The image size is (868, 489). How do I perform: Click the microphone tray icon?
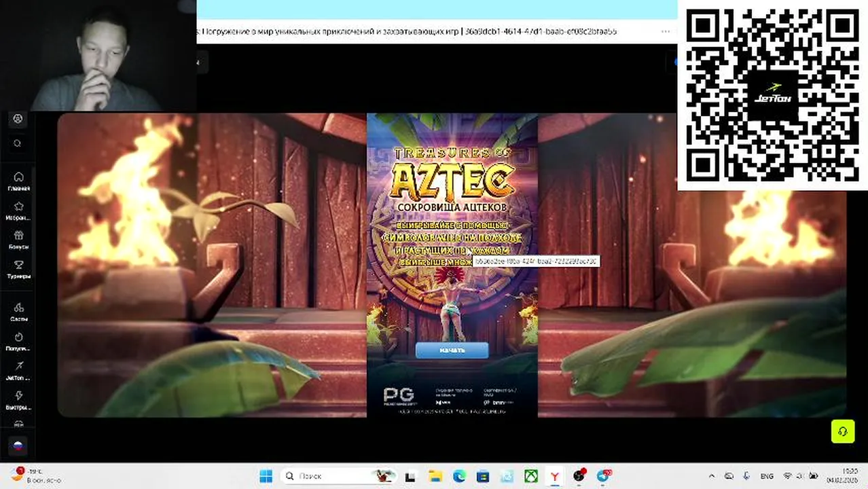click(746, 476)
